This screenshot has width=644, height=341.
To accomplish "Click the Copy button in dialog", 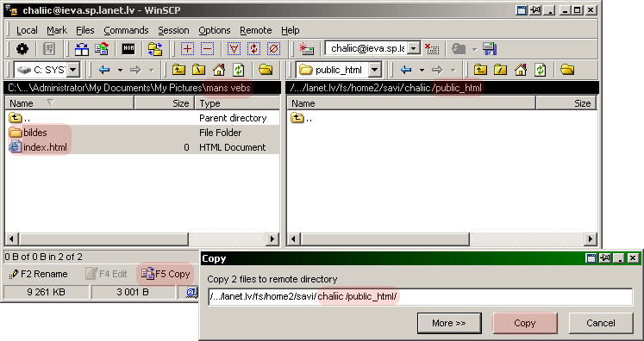I will (x=524, y=323).
